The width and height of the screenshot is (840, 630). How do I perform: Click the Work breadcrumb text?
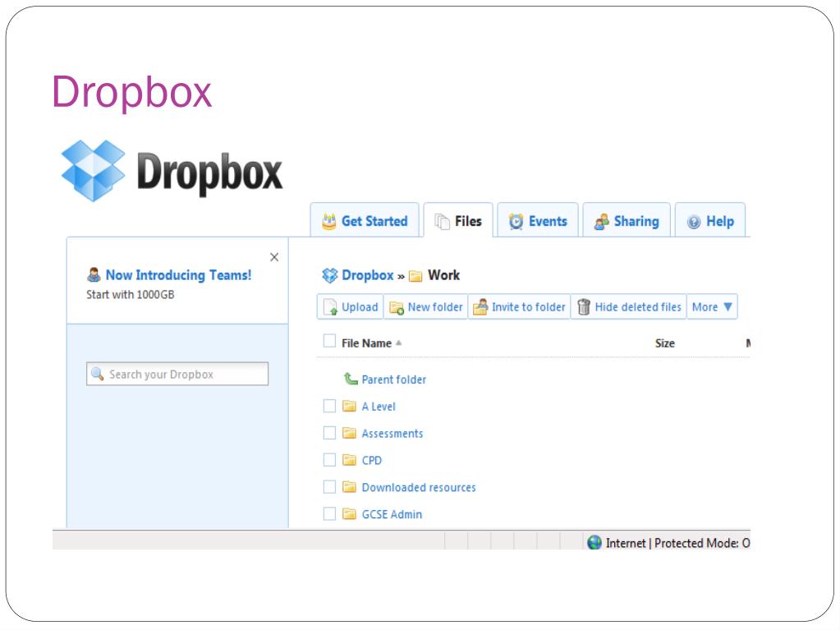coord(443,275)
